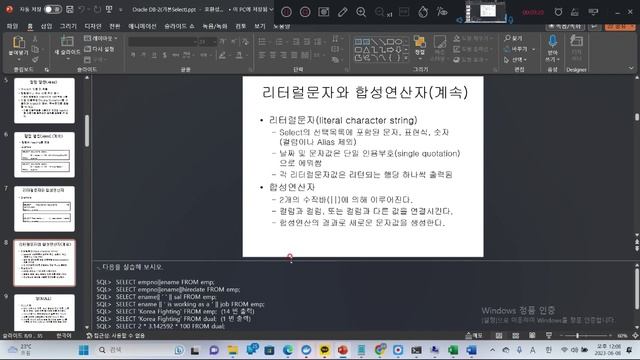Click the Dictate microphone icon

[553, 41]
